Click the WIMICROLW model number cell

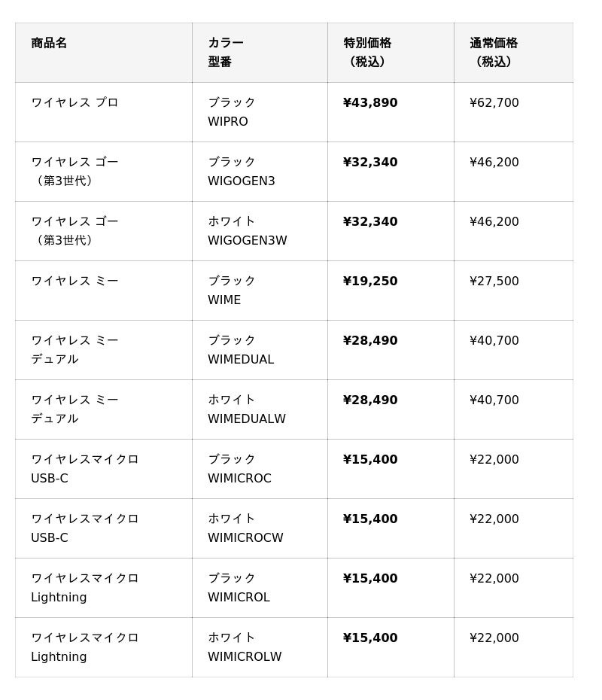[245, 657]
